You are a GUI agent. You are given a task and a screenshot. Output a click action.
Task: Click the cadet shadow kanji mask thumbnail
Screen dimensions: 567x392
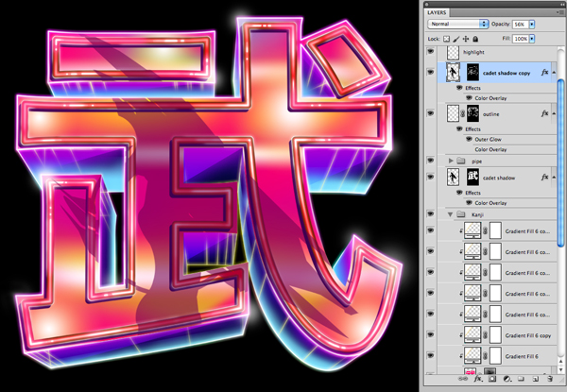click(472, 178)
